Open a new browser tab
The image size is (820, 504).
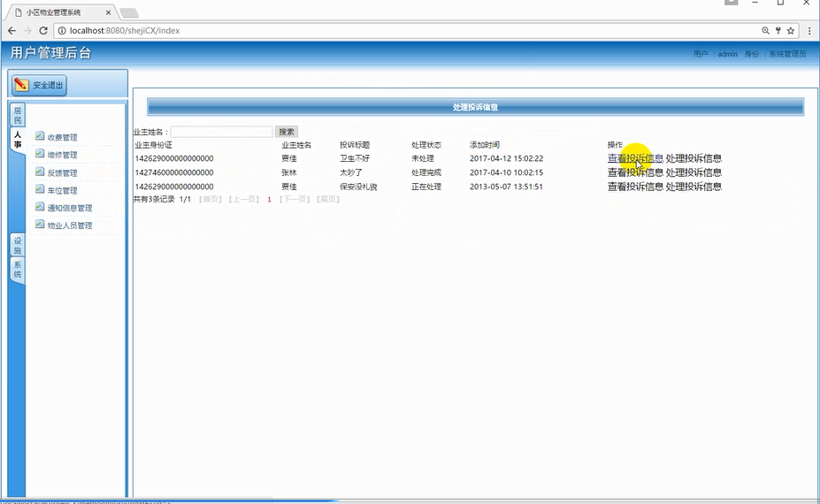pos(128,12)
